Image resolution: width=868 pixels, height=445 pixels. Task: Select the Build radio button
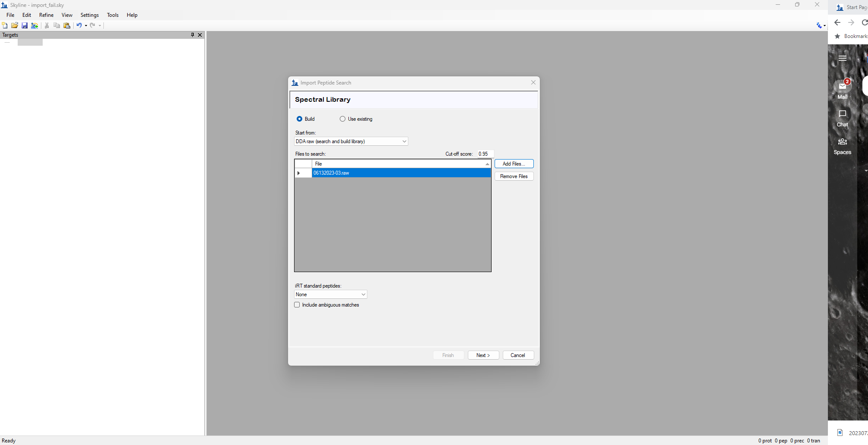coord(299,119)
